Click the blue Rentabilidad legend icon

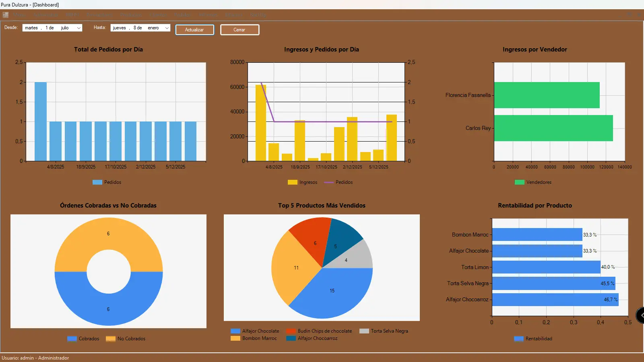(518, 339)
